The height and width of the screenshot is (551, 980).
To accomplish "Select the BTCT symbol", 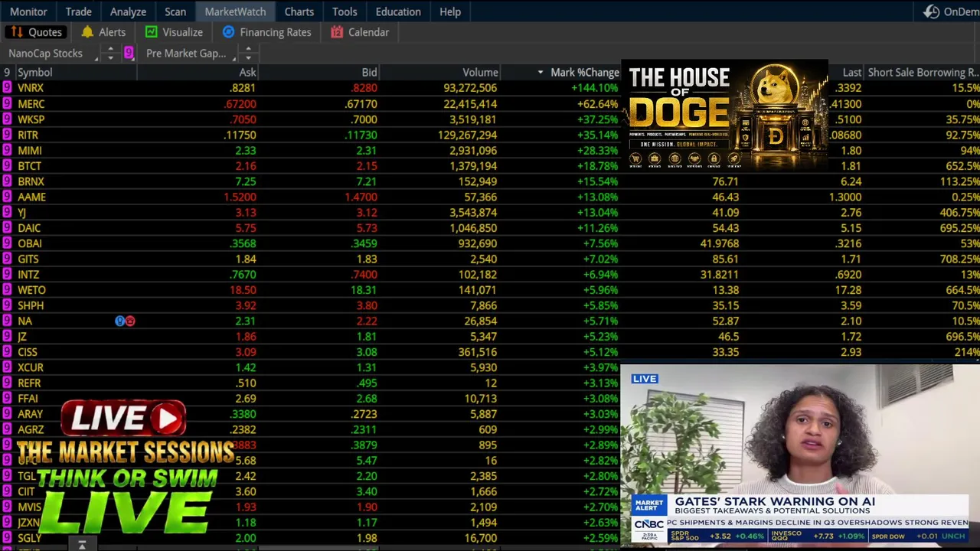I will 29,165.
